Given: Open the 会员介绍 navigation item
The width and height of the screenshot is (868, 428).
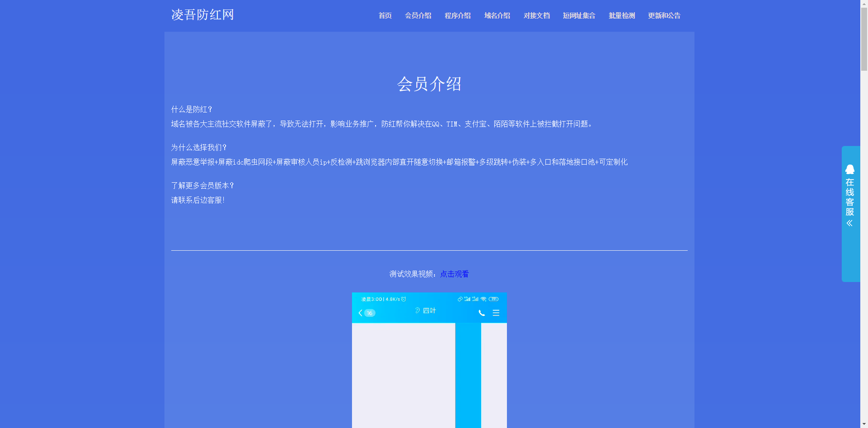Looking at the screenshot, I should click(x=418, y=15).
